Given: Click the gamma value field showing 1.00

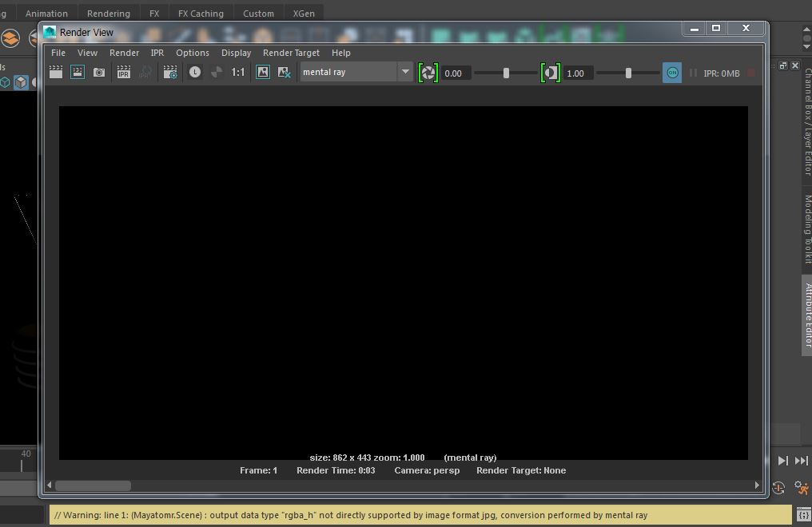Looking at the screenshot, I should tap(579, 73).
